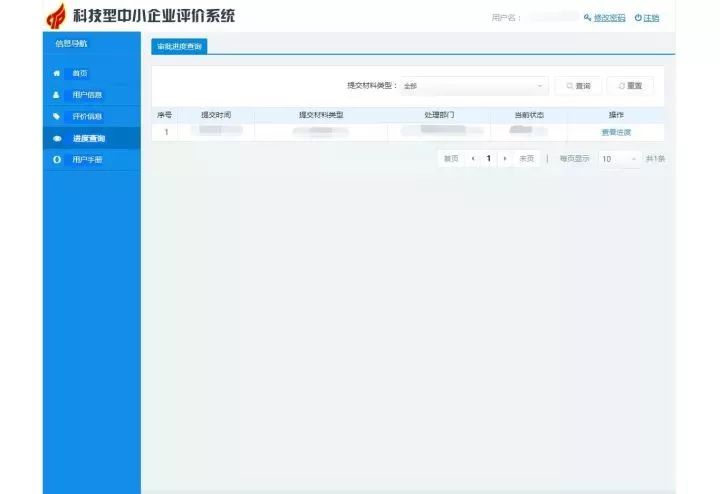Open the 提交材料类型 dropdown

coord(474,86)
